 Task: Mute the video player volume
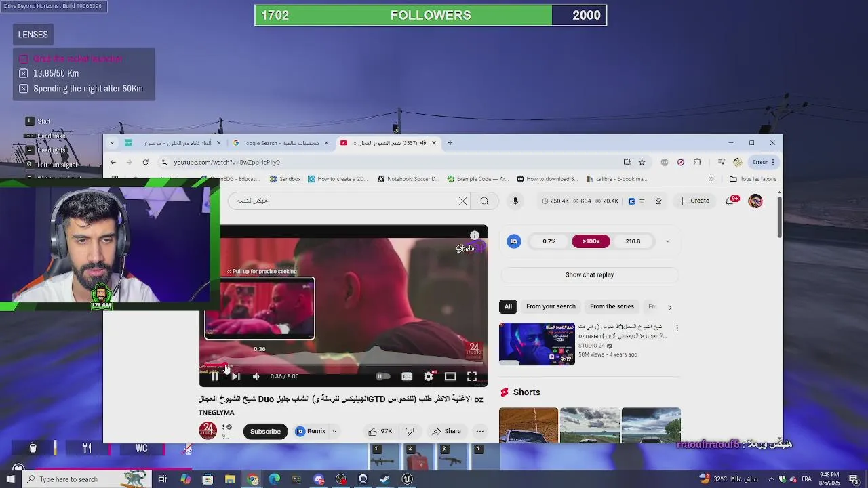(256, 376)
